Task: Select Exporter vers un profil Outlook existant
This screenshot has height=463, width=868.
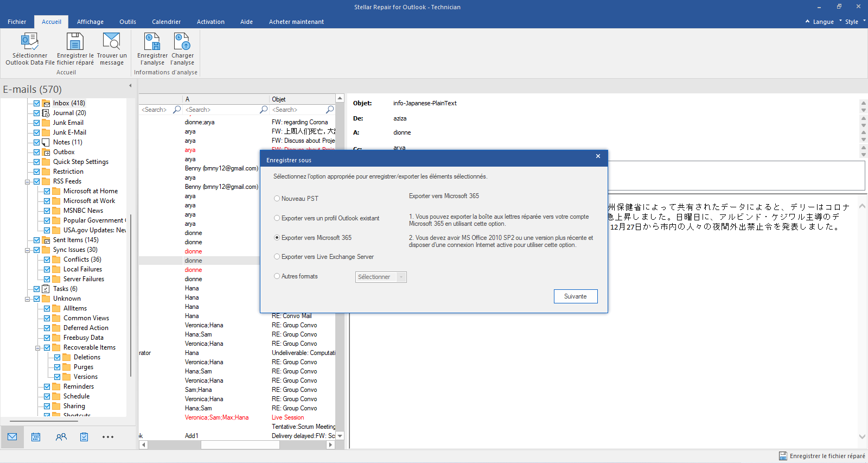Action: tap(277, 218)
